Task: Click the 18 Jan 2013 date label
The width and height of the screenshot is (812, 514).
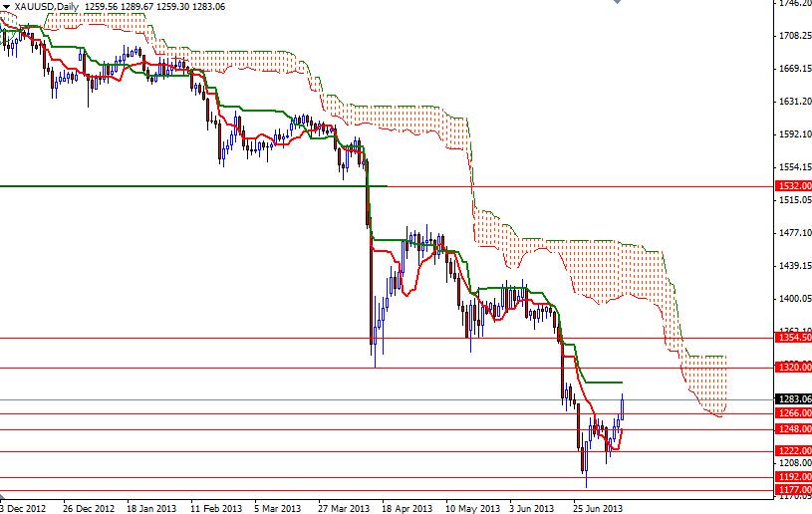Action: [151, 508]
